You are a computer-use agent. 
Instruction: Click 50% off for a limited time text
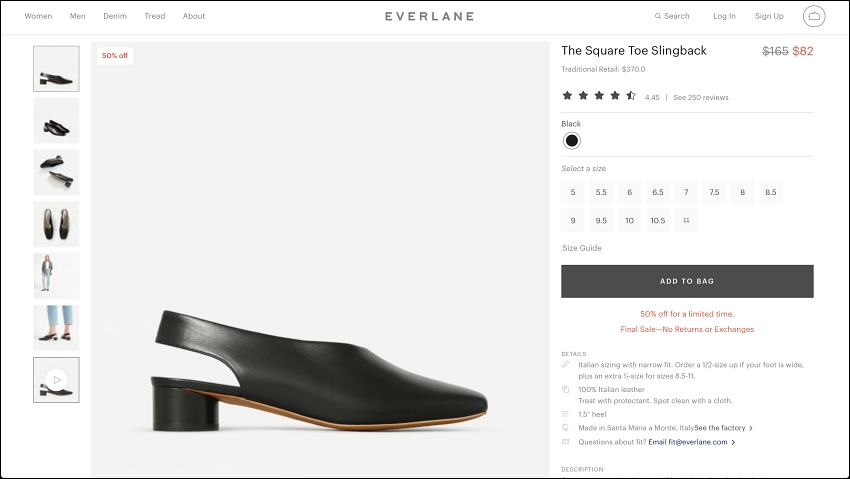coord(687,314)
